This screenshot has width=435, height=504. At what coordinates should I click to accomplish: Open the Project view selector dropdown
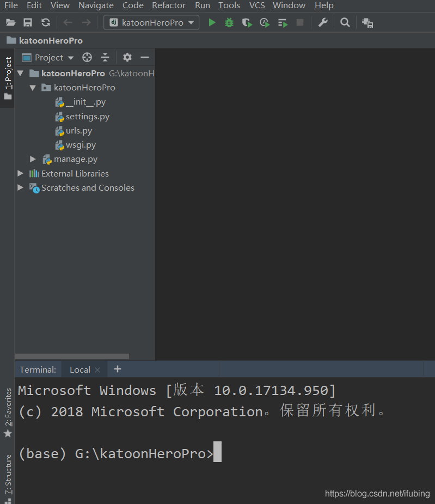tap(48, 58)
